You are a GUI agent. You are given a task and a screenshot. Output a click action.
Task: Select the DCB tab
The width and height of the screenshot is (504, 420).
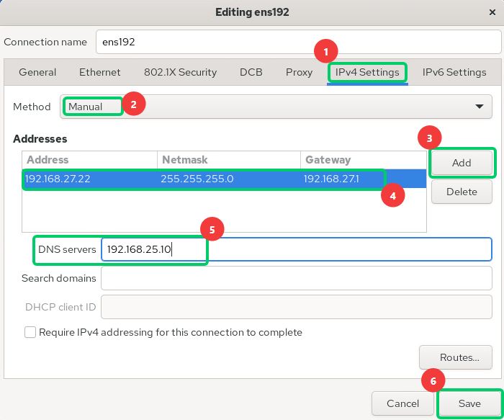tap(251, 72)
